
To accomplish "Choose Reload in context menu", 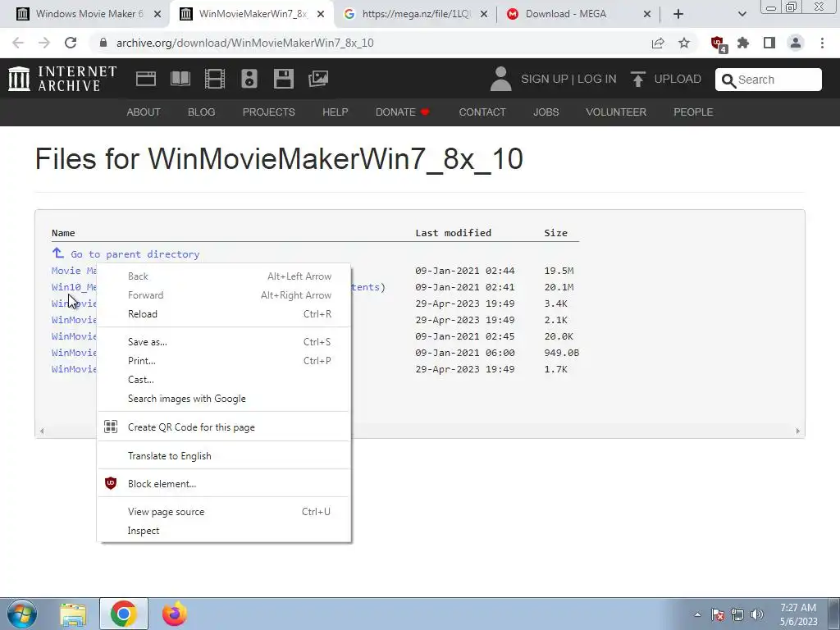I will pos(224,314).
